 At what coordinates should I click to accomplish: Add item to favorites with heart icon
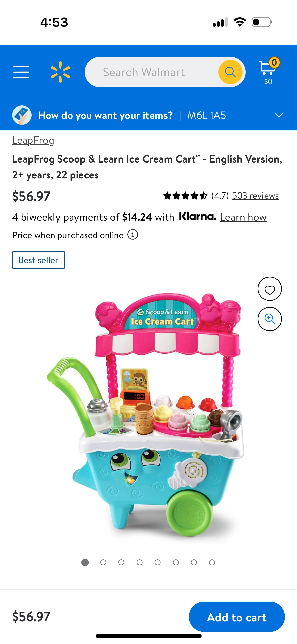(270, 289)
